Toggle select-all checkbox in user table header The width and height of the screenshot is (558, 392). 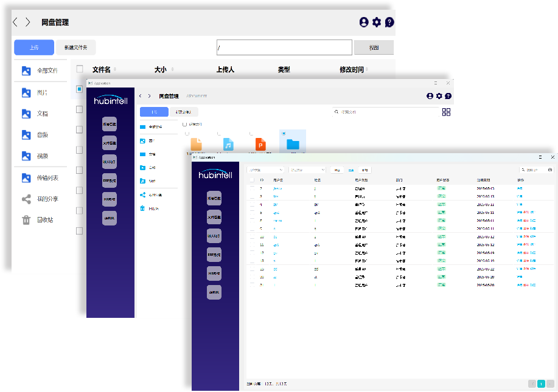coord(252,180)
